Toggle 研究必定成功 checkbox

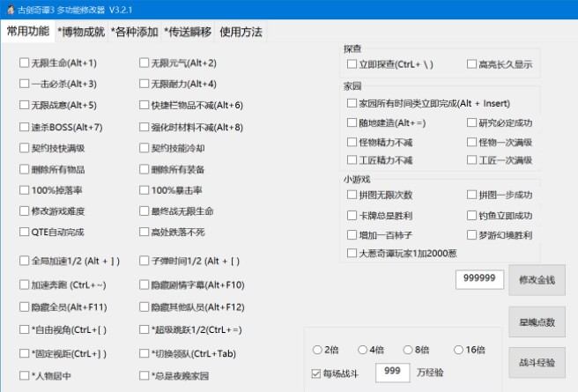[472, 122]
